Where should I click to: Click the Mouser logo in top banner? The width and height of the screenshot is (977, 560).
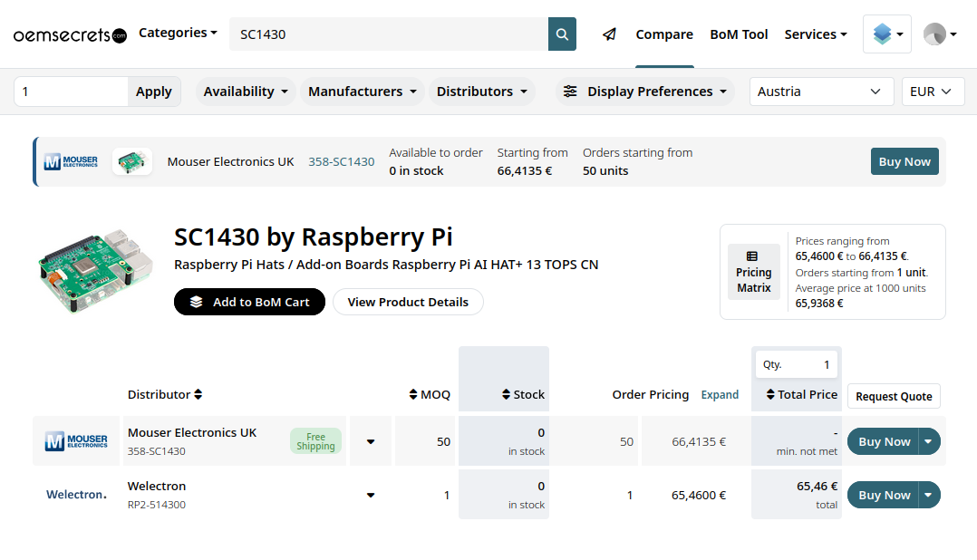coord(71,162)
